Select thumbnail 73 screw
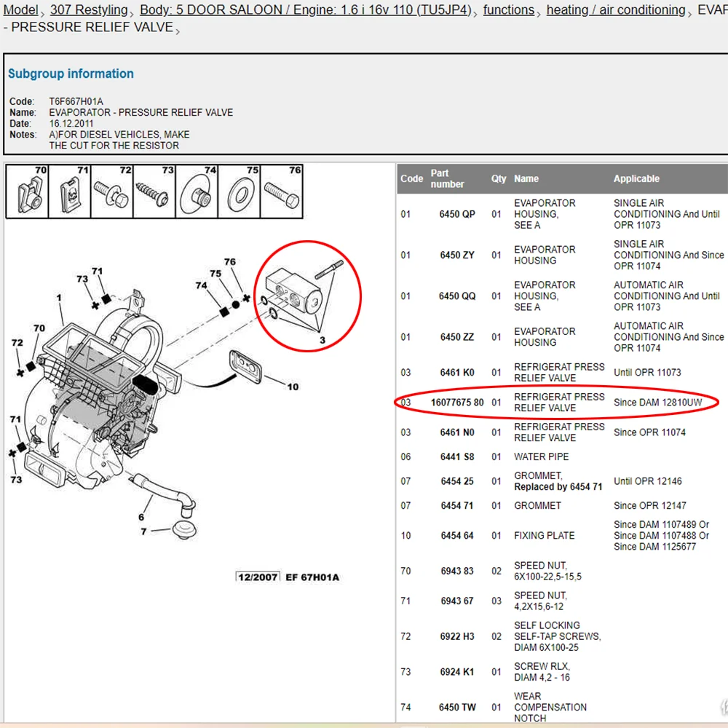This screenshot has width=728, height=728. tap(154, 191)
